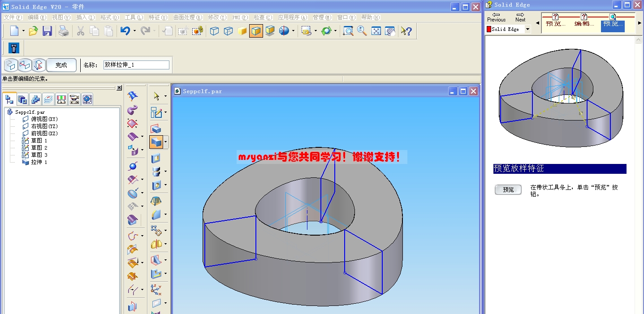Open the dropdown arrow next to New icon
The height and width of the screenshot is (314, 644).
click(x=23, y=31)
